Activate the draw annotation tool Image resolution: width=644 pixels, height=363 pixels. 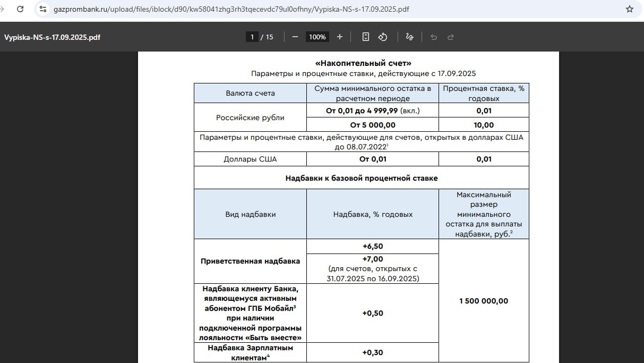click(x=409, y=37)
